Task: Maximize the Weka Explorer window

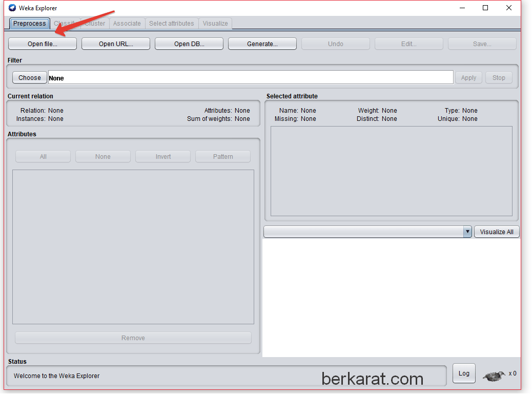Action: pyautogui.click(x=485, y=8)
